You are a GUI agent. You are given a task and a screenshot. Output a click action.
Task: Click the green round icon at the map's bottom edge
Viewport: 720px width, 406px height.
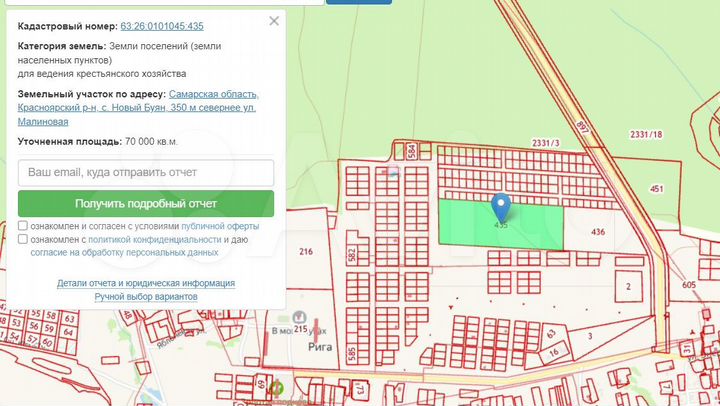(276, 387)
